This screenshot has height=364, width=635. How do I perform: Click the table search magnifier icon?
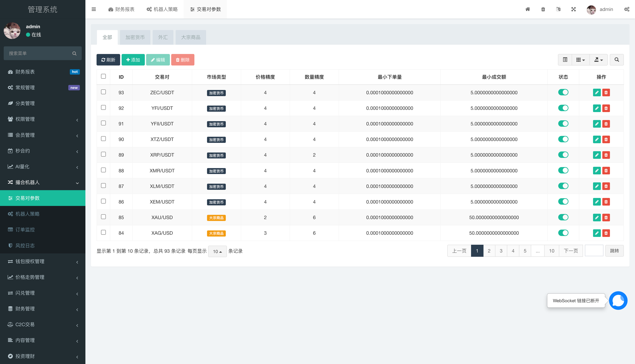click(x=616, y=60)
